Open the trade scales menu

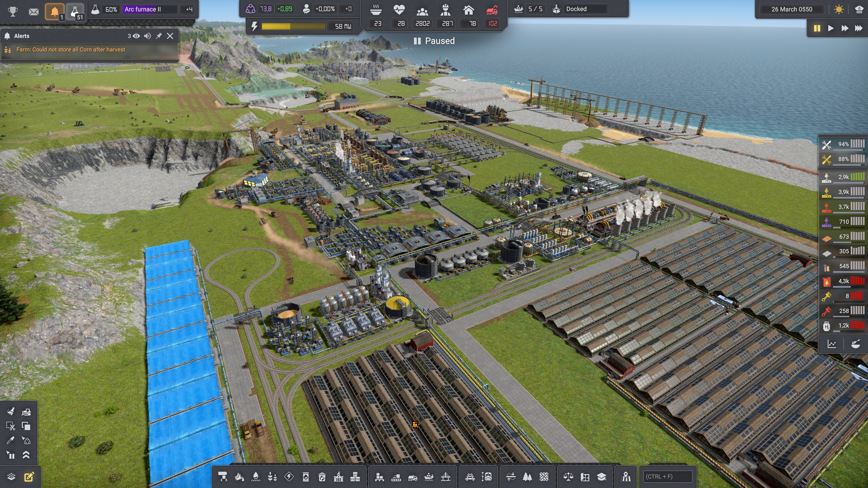point(568,477)
